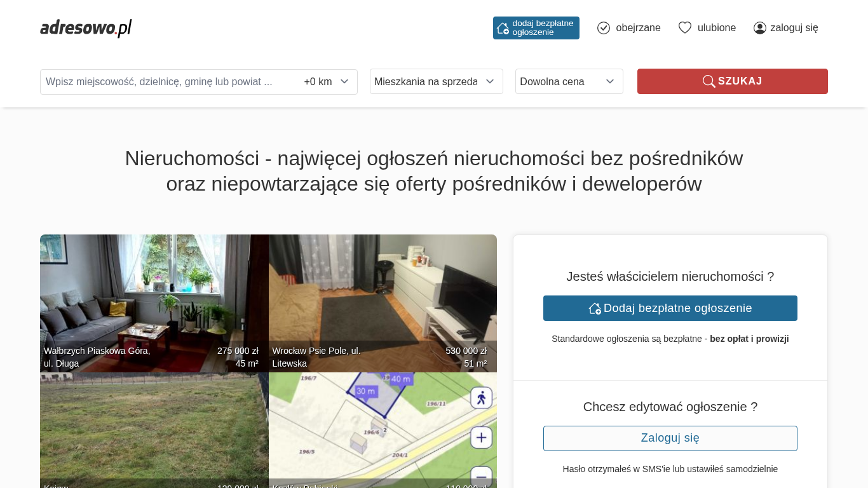
Task: Zoom in with the map plus icon
Action: [481, 437]
